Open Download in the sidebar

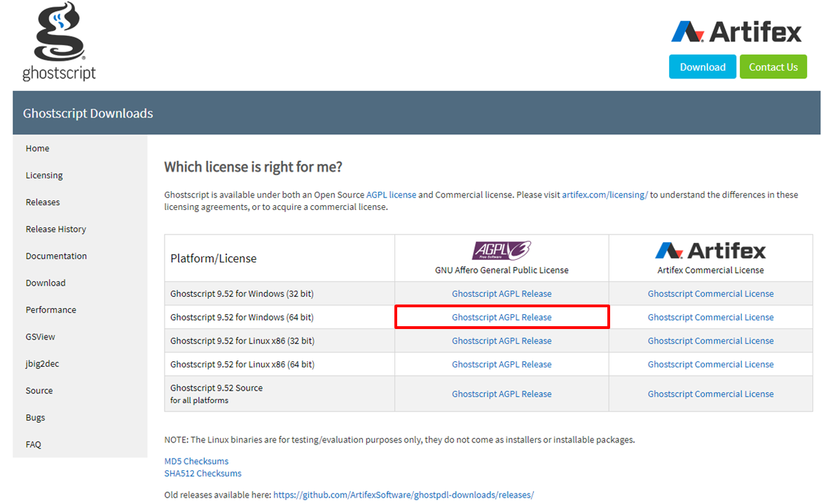46,283
